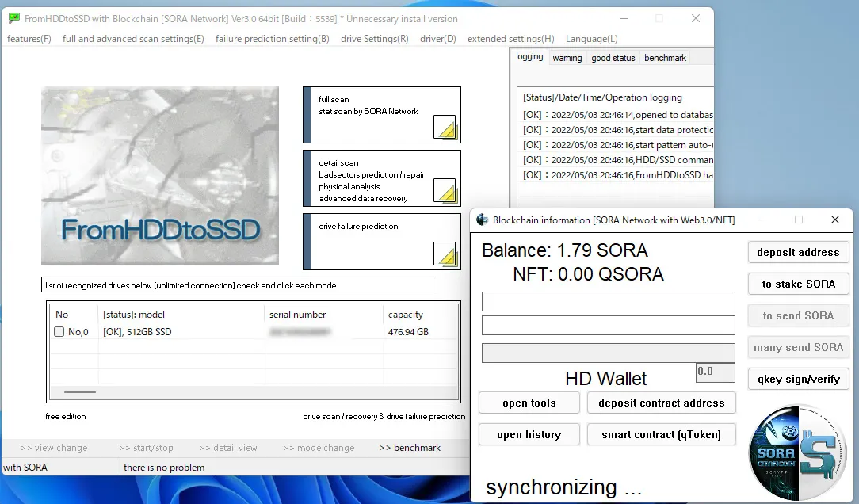The image size is (859, 504).
Task: Start full scan by SORA Network
Action: pyautogui.click(x=381, y=114)
